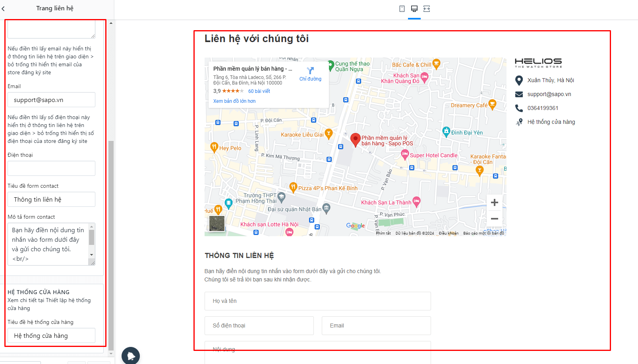Edit the Tiêu đề form contact field
The image size is (638, 364).
pos(51,199)
